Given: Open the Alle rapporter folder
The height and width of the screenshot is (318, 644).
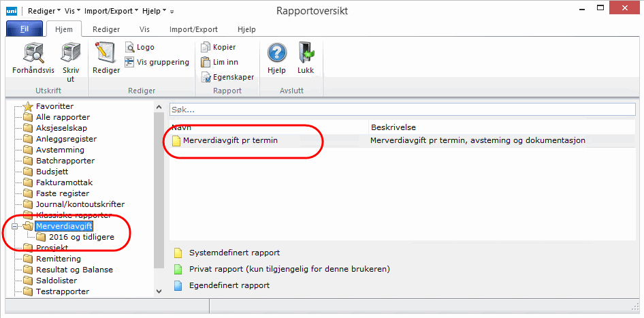Looking at the screenshot, I should 57,117.
